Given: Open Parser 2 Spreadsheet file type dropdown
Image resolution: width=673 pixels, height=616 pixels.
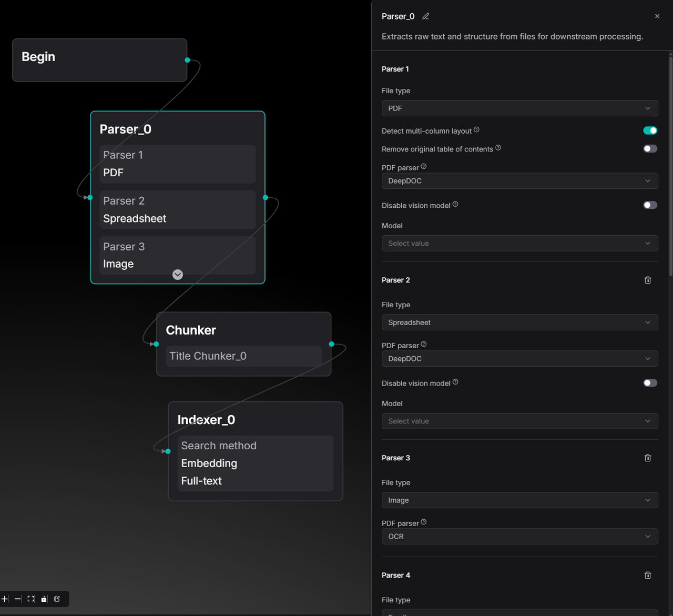Looking at the screenshot, I should [519, 322].
